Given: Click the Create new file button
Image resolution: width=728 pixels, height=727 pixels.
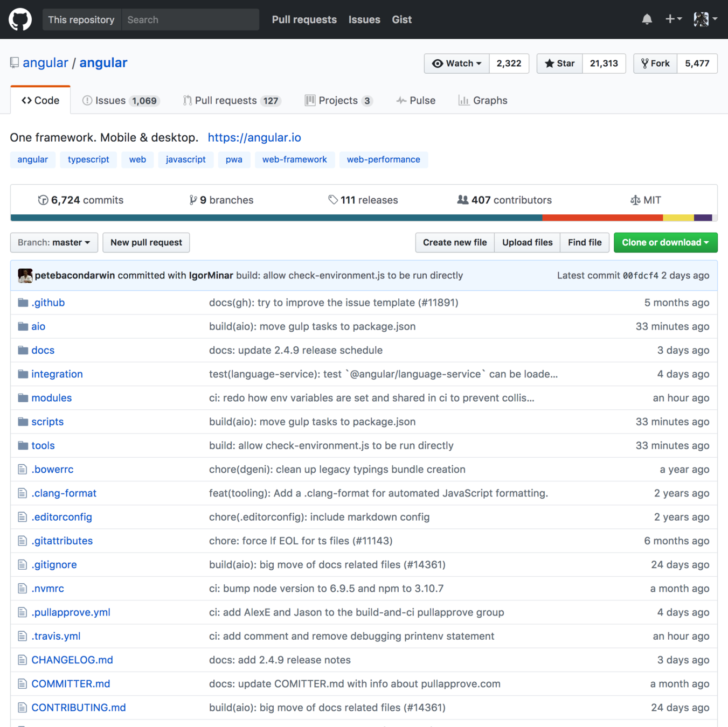Looking at the screenshot, I should pos(455,242).
